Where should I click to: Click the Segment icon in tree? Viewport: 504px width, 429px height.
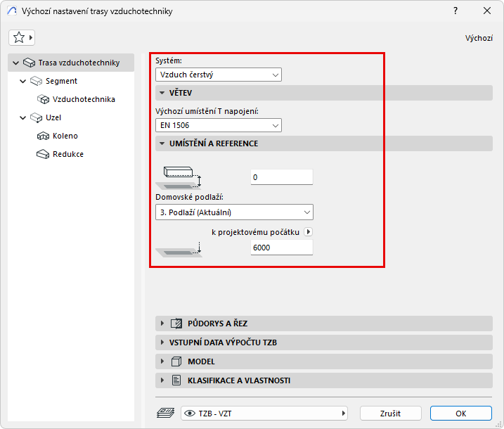tap(37, 81)
